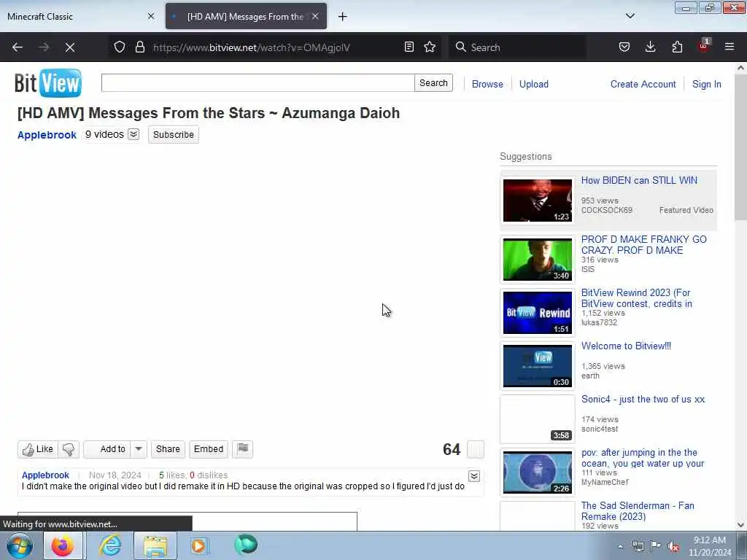This screenshot has height=560, width=747.
Task: Open the Sign In link
Action: pos(706,85)
